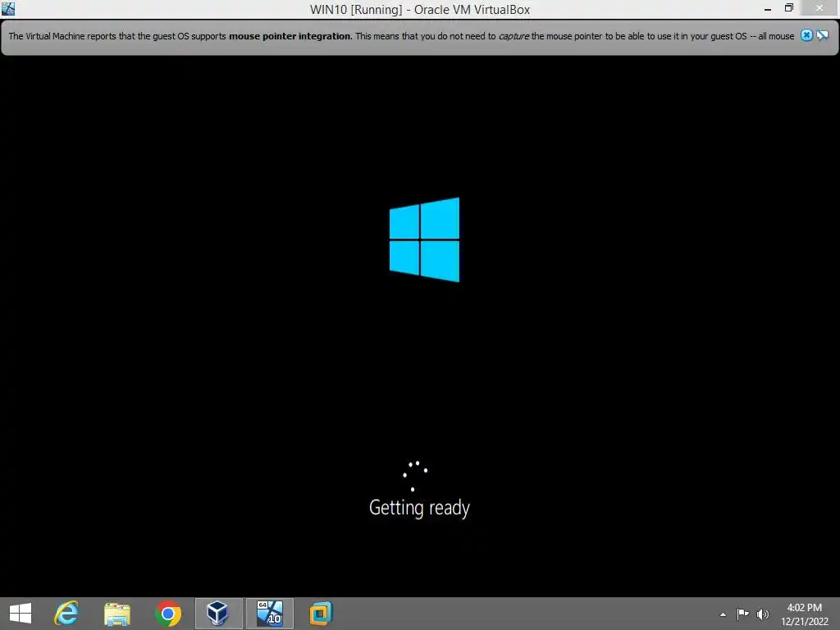Click the Windows logo in VM
Screen dimensions: 840x630
[424, 240]
